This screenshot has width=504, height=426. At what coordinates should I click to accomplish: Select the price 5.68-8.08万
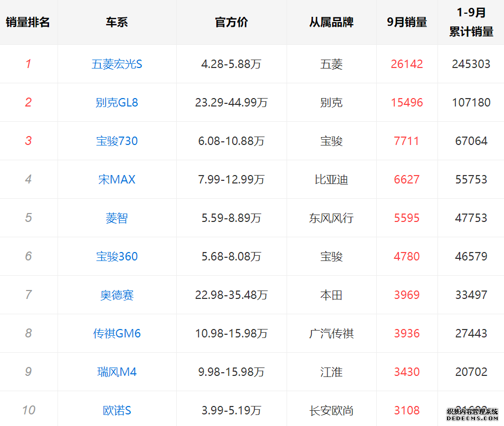point(232,257)
